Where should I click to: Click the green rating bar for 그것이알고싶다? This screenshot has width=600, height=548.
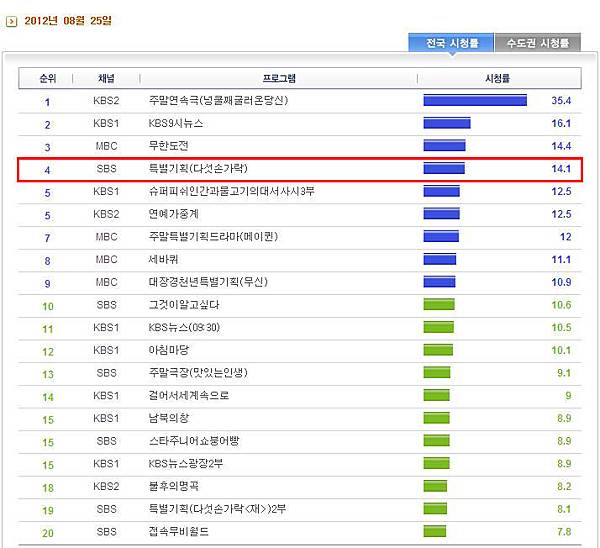tap(439, 305)
